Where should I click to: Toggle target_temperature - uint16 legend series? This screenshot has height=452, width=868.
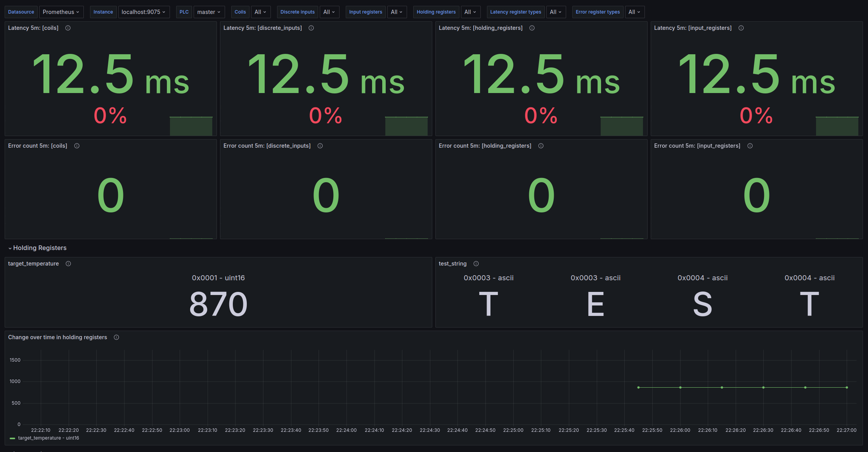tap(49, 438)
